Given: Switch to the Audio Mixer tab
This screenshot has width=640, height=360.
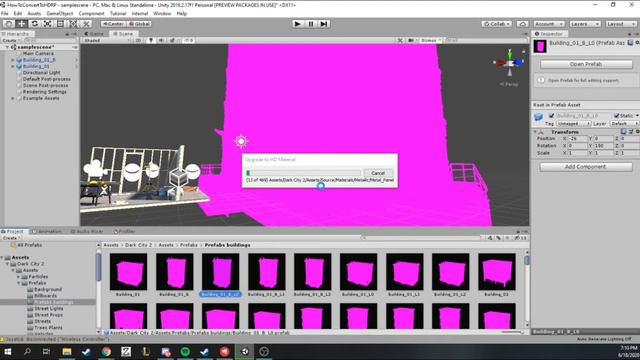Looking at the screenshot, I should tap(87, 231).
